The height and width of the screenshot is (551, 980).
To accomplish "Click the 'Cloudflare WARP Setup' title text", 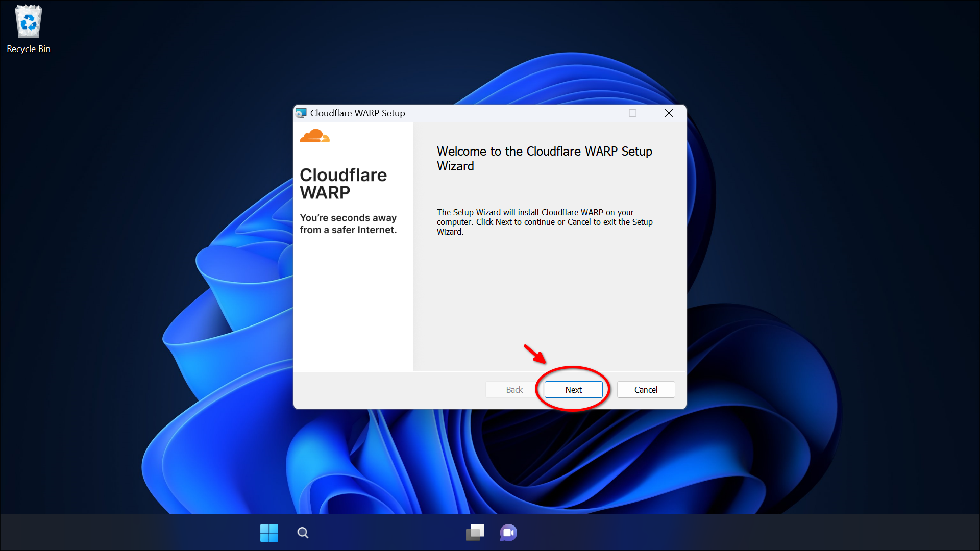I will tap(358, 113).
